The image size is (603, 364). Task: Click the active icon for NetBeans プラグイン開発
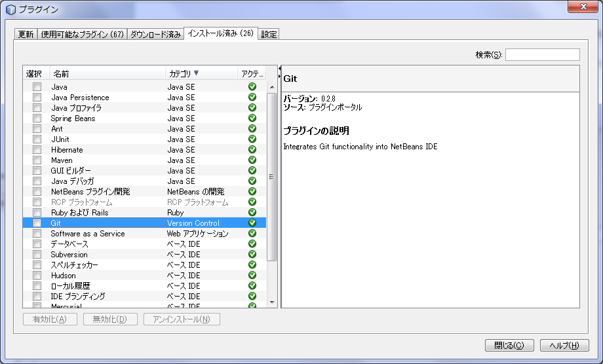click(252, 191)
